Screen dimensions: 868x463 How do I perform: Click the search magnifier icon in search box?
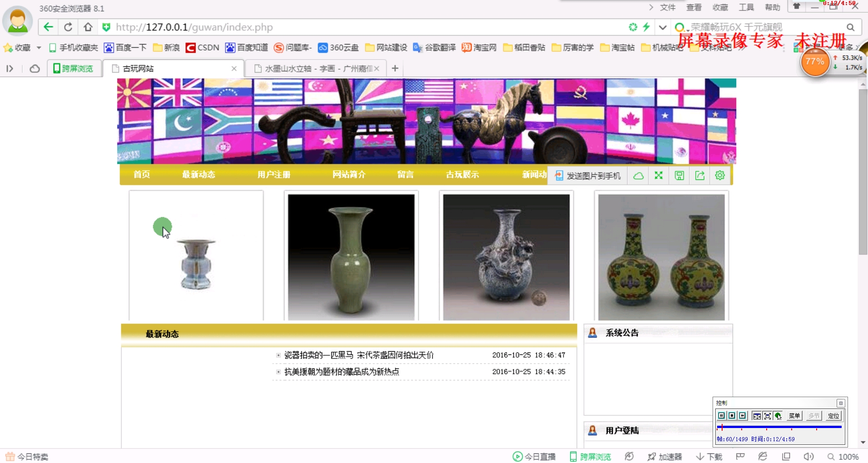pyautogui.click(x=851, y=27)
